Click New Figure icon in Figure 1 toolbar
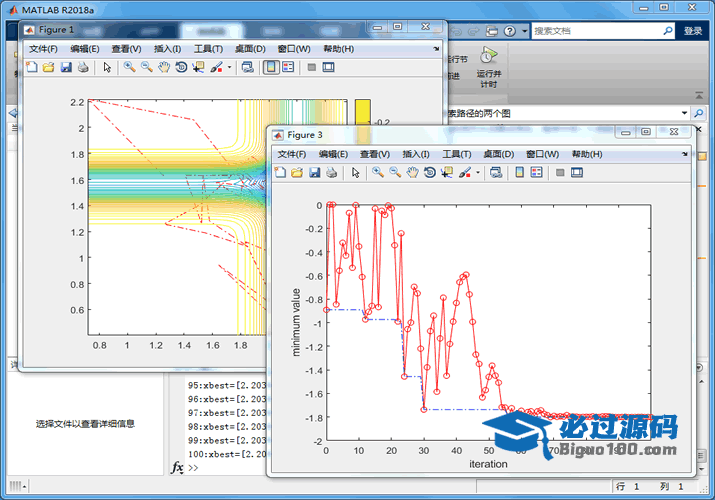 [x=32, y=67]
